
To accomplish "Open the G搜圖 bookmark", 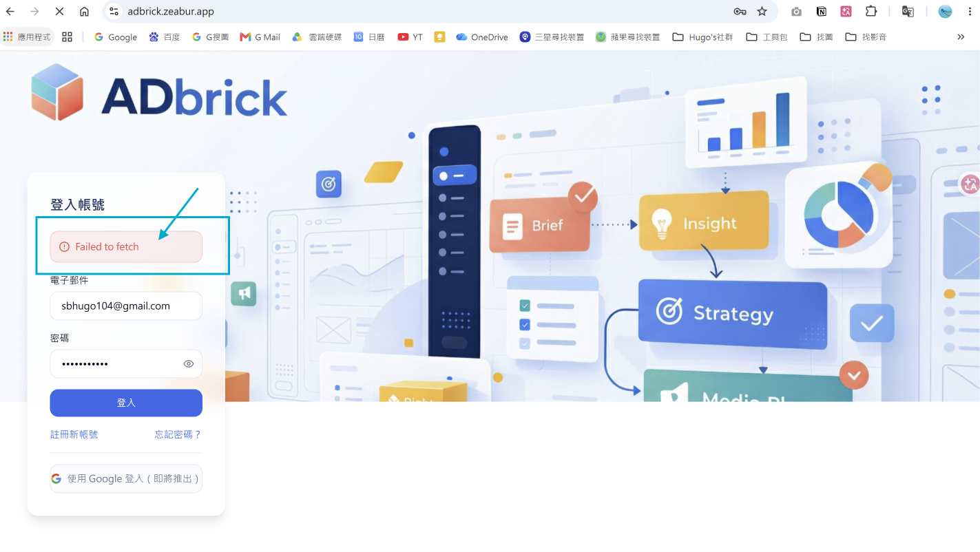I will coord(210,37).
